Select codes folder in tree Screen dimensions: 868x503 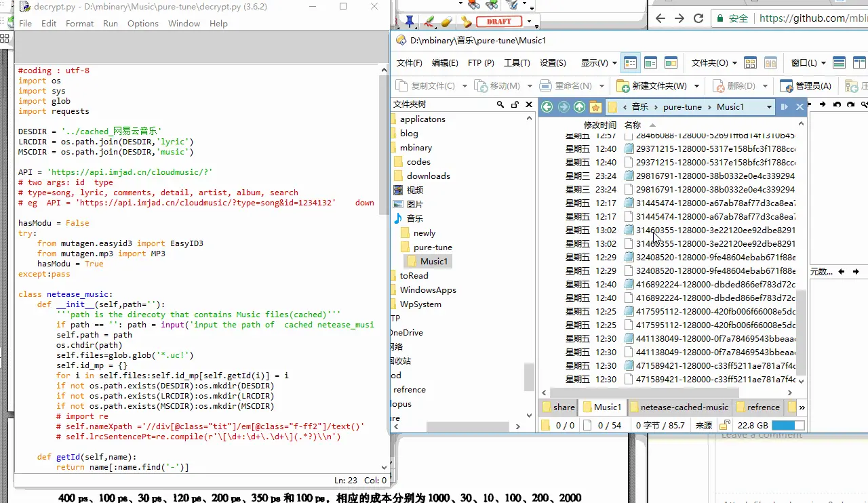(x=418, y=161)
